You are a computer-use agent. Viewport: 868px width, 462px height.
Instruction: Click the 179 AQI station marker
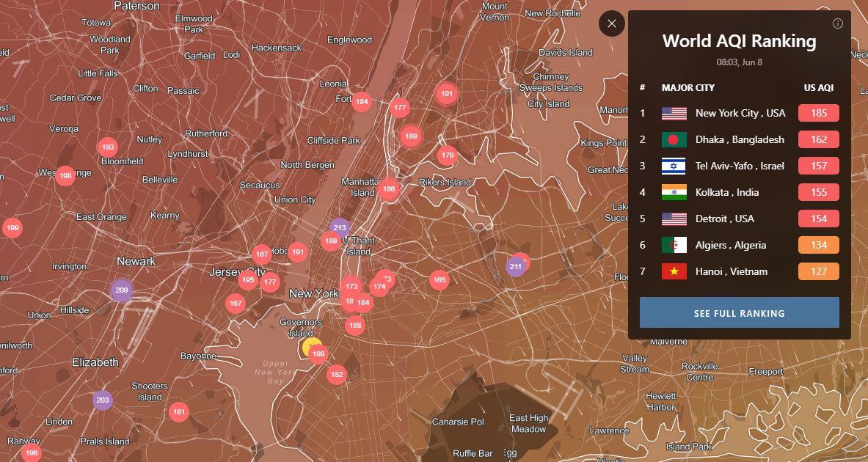(x=448, y=155)
